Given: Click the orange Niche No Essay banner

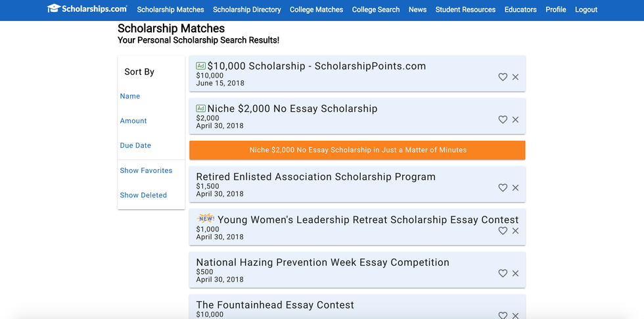Looking at the screenshot, I should (357, 150).
